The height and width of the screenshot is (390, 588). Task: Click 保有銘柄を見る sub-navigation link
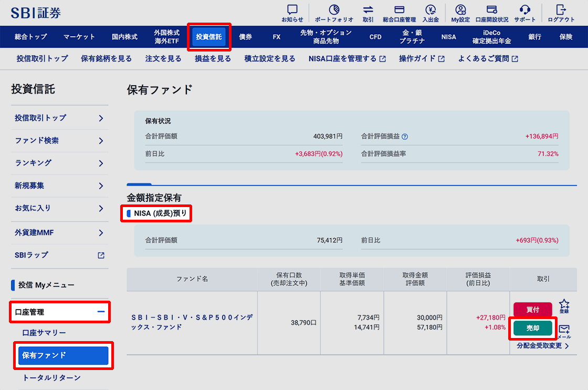106,58
